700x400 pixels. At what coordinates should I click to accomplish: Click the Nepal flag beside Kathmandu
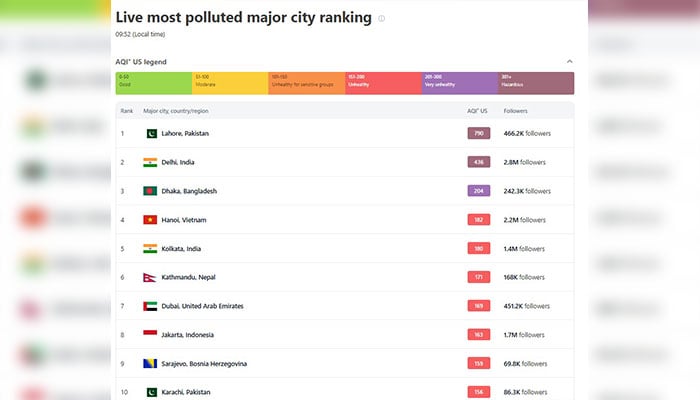tap(149, 277)
